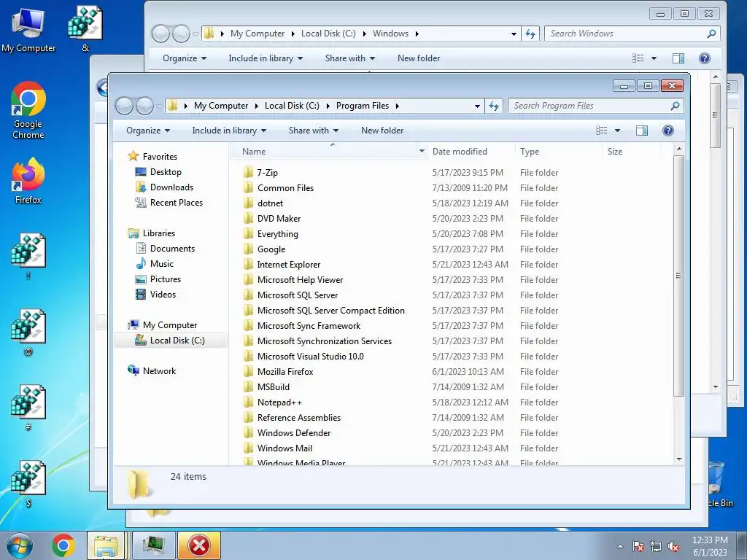Open the Google Chrome desktop shortcut
The height and width of the screenshot is (560, 747).
[28, 110]
